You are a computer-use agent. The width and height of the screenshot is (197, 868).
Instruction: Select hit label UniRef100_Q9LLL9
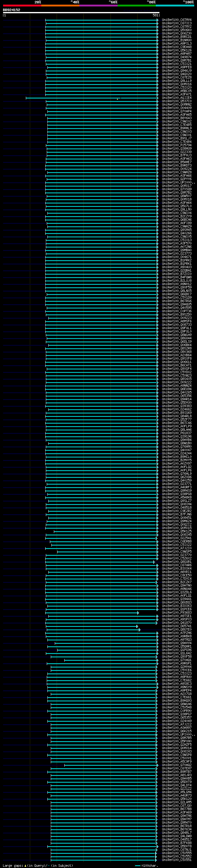(x=177, y=81)
